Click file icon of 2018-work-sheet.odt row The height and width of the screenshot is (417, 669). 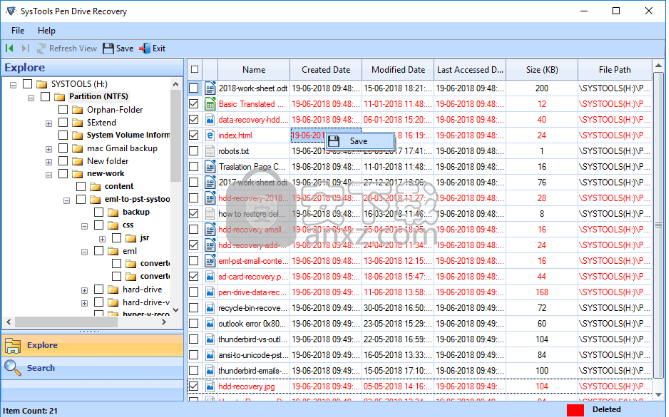click(x=210, y=88)
